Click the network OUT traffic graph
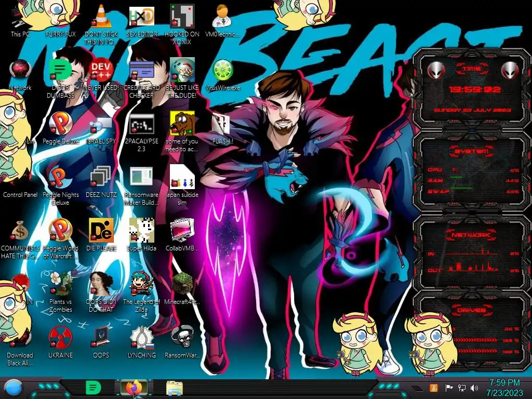 (473, 267)
